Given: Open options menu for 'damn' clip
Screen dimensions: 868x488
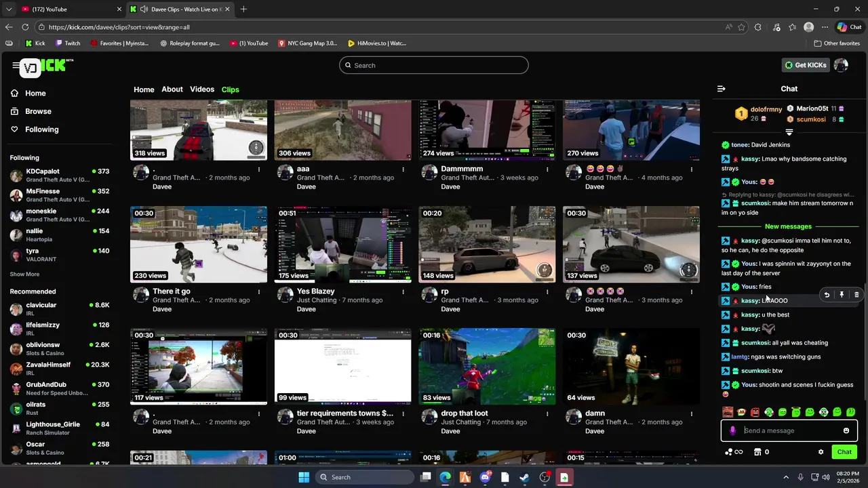Looking at the screenshot, I should pos(692,414).
